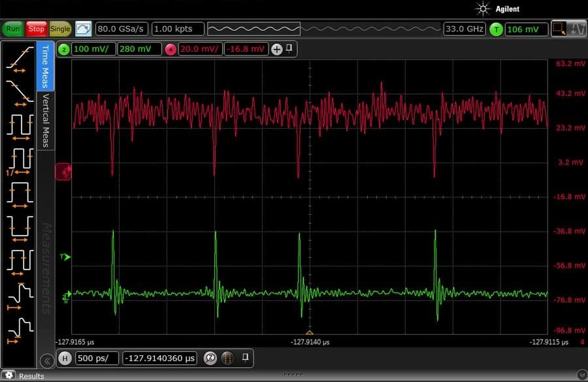Viewport: 588px width, 382px height.
Task: Toggle the zoom Z button
Action: pos(210,358)
